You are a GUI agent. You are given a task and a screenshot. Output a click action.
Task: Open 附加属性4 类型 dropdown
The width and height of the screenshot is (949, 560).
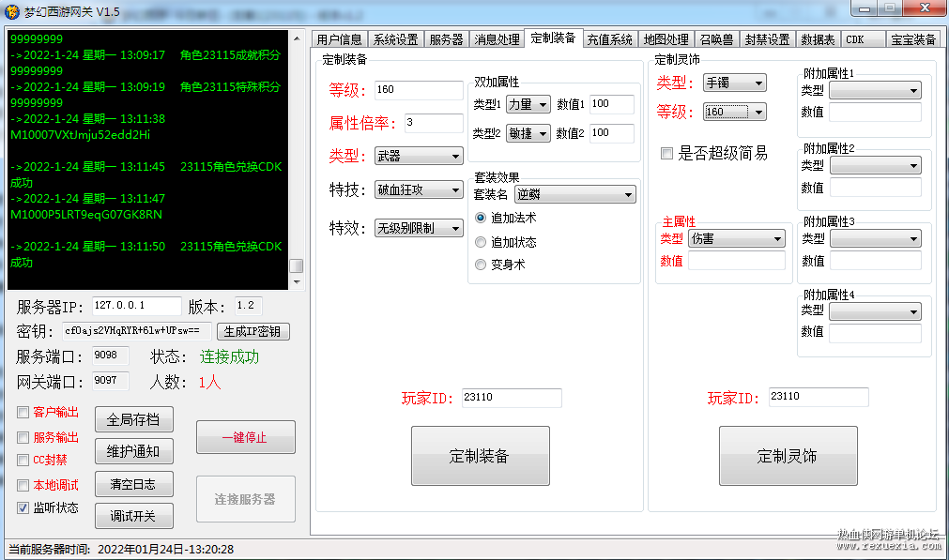[875, 312]
